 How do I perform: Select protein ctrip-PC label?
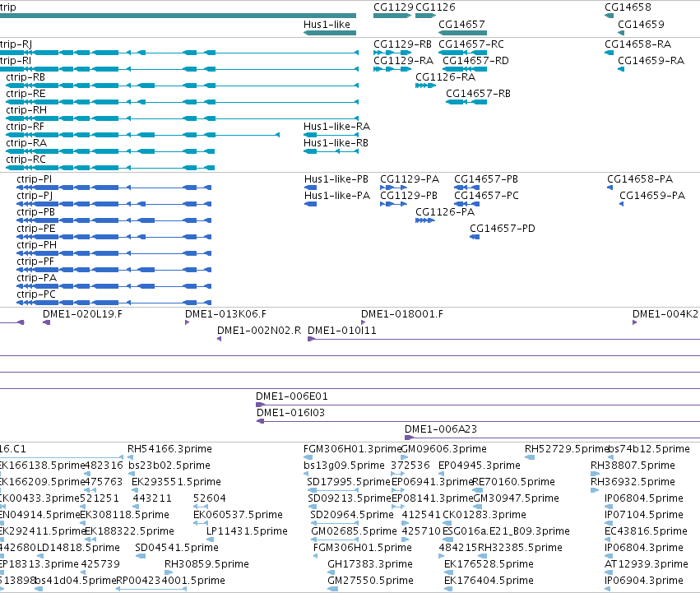(36, 295)
